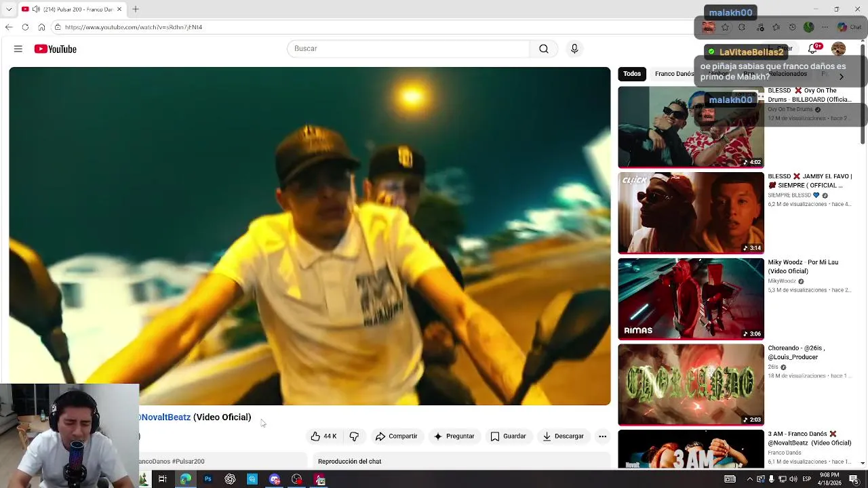Screen dimensions: 868x488
Task: Mute the tab via speaker icon
Action: [x=36, y=9]
